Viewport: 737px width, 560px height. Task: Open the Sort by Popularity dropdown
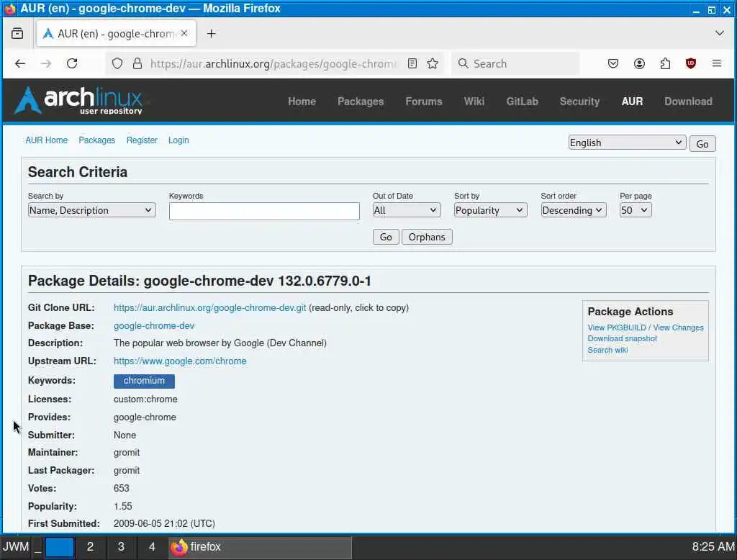click(490, 210)
